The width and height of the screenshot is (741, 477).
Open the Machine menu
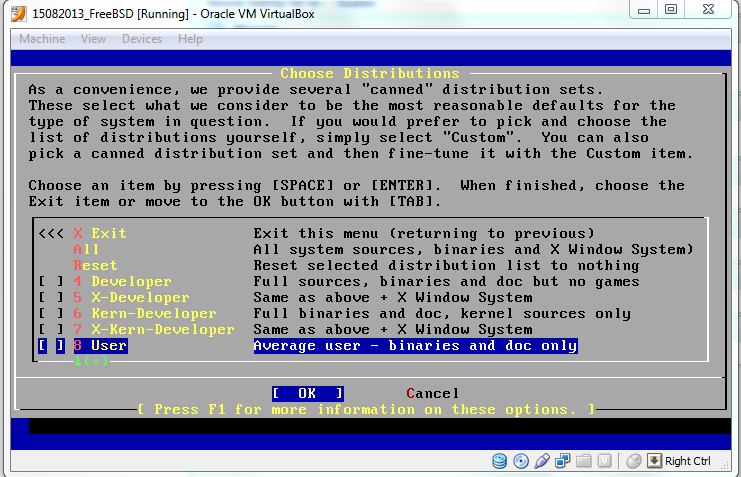(42, 39)
